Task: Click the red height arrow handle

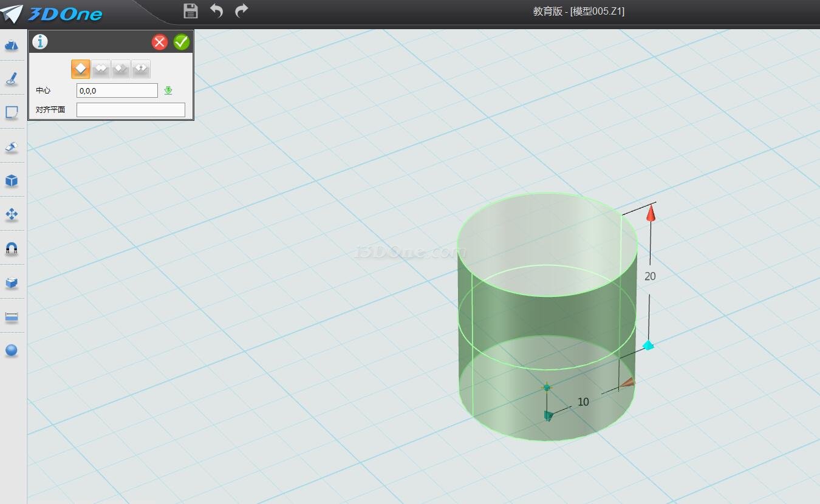Action: (651, 213)
